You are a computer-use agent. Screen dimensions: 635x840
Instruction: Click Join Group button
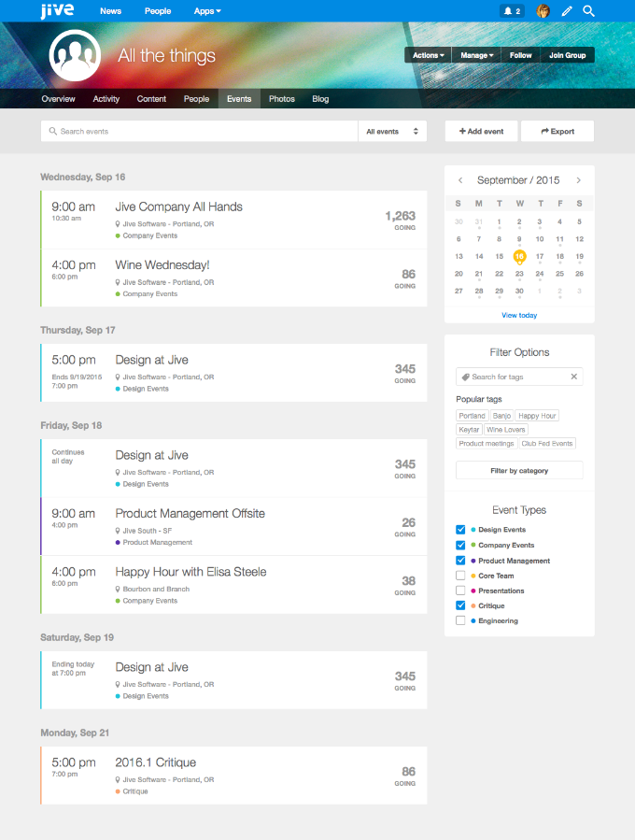568,55
